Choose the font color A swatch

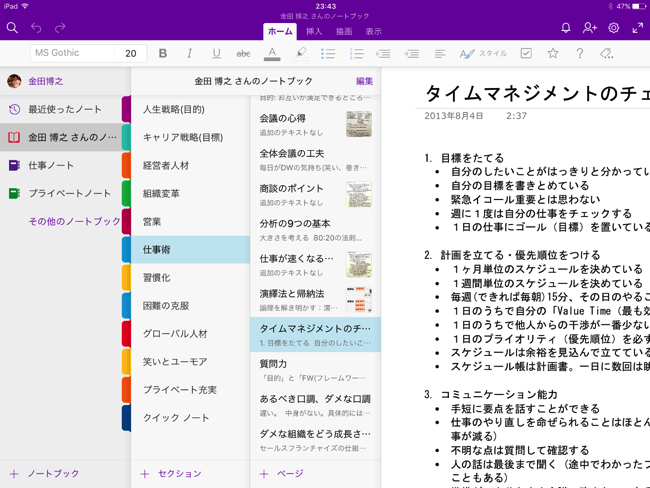pyautogui.click(x=272, y=54)
